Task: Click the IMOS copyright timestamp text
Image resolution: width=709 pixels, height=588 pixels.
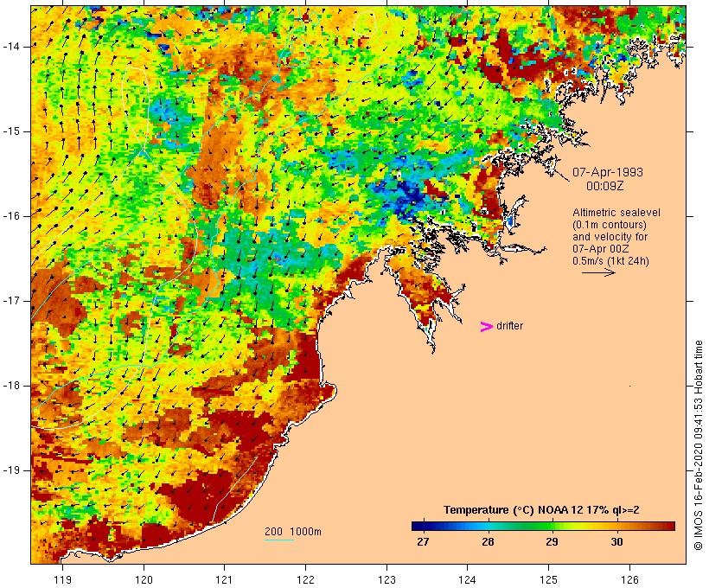Action: point(698,445)
